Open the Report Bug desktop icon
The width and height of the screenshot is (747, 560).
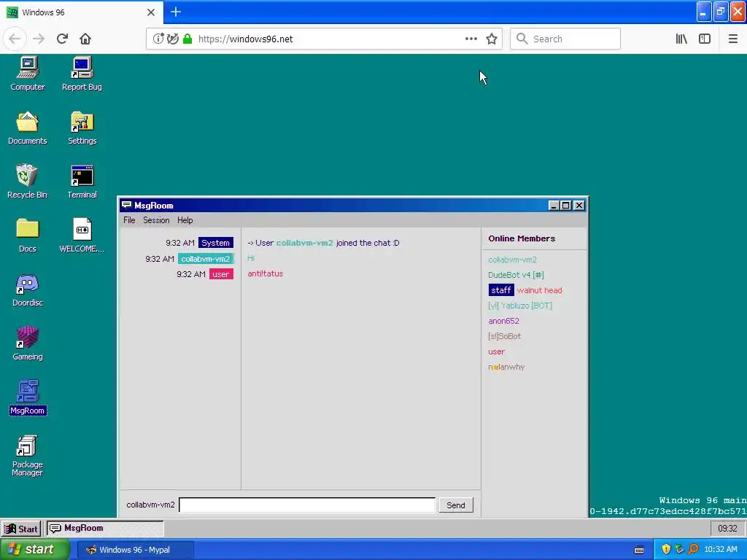coord(82,74)
